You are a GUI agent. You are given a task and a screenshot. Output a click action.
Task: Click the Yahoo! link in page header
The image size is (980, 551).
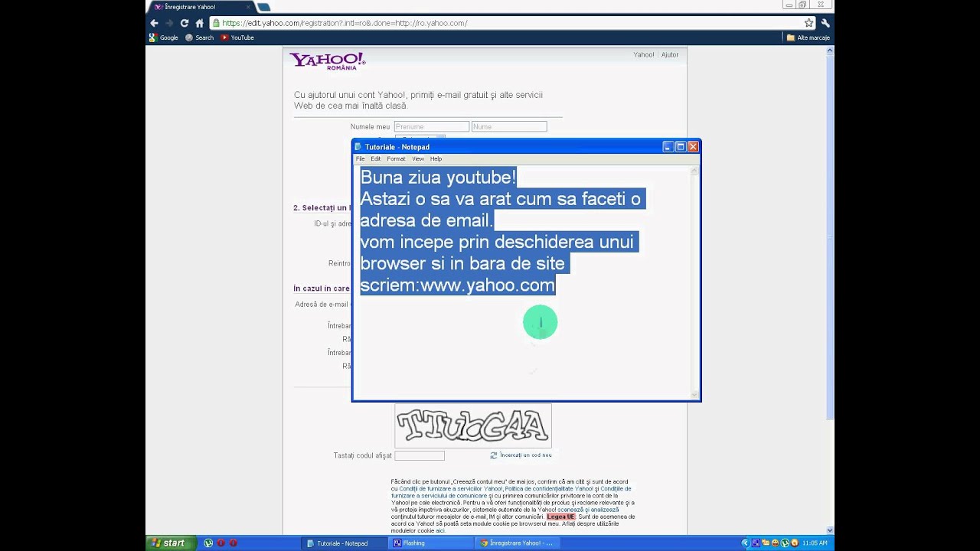643,55
